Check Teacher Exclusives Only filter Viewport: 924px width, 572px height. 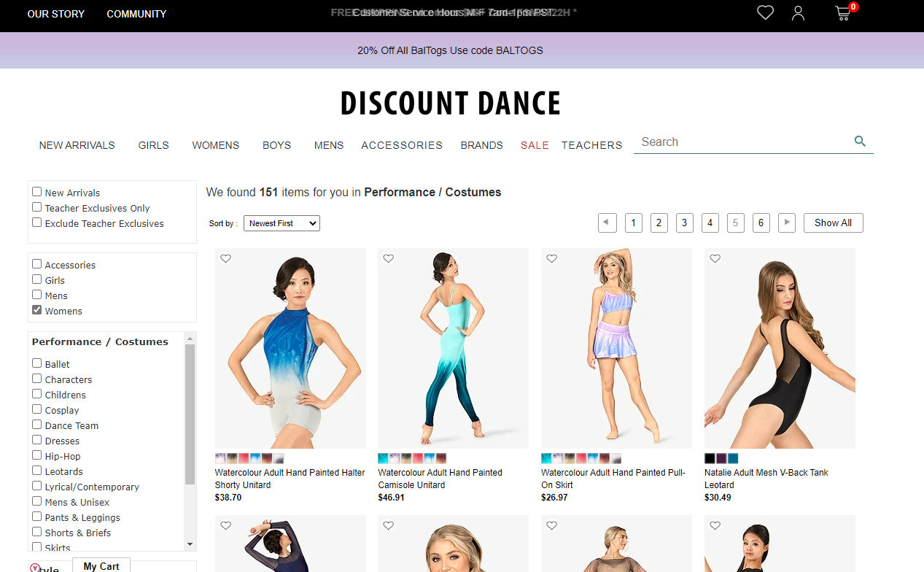[36, 207]
